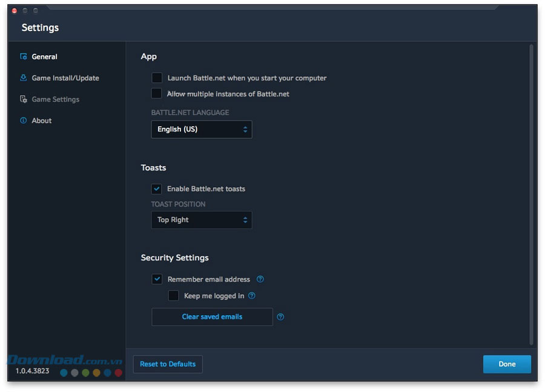Click the Toasts section heading
This screenshot has height=392, width=545.
pyautogui.click(x=153, y=168)
